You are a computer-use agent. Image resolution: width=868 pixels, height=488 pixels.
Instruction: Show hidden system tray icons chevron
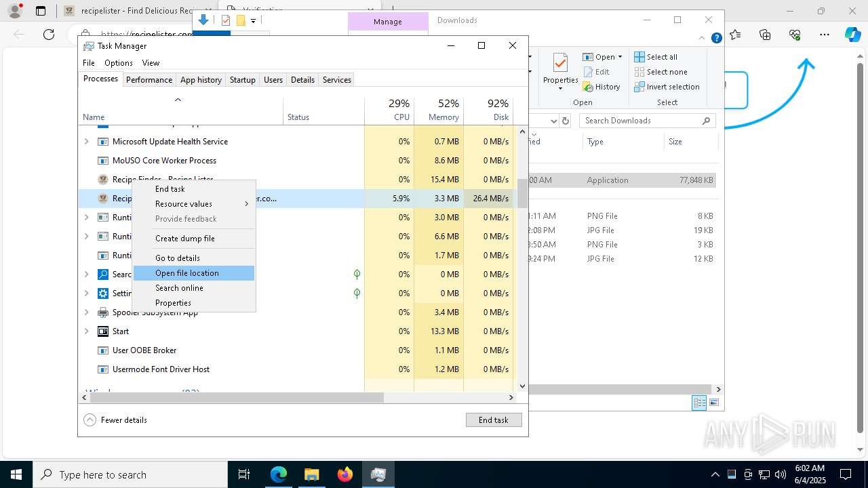click(715, 474)
